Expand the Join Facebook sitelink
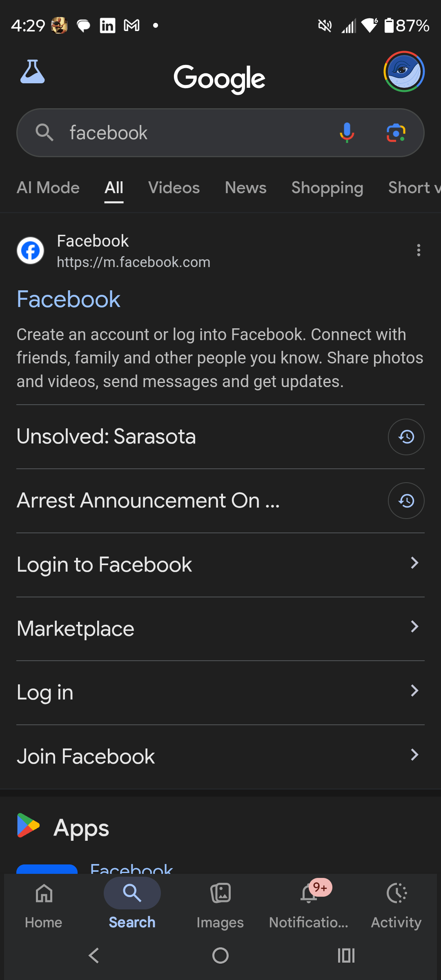Viewport: 441px width, 980px height. 414,755
